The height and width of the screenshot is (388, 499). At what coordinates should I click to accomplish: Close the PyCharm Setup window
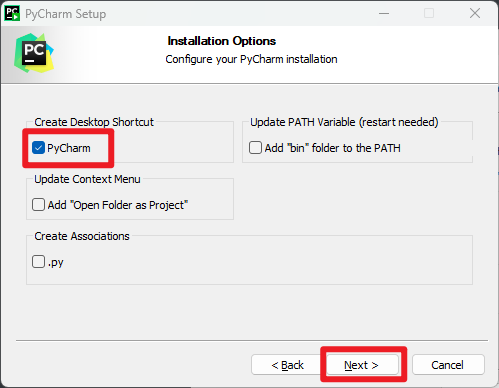tap(475, 14)
